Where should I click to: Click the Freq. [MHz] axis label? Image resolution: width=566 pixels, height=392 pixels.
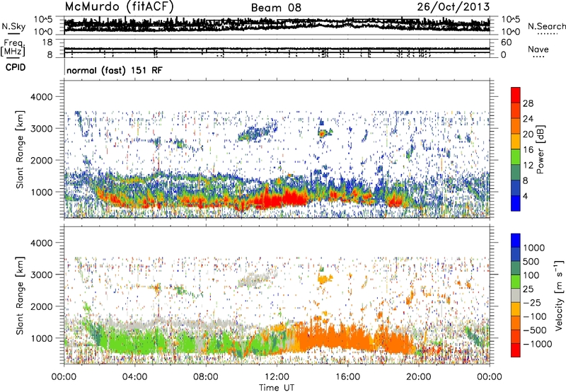tap(13, 48)
